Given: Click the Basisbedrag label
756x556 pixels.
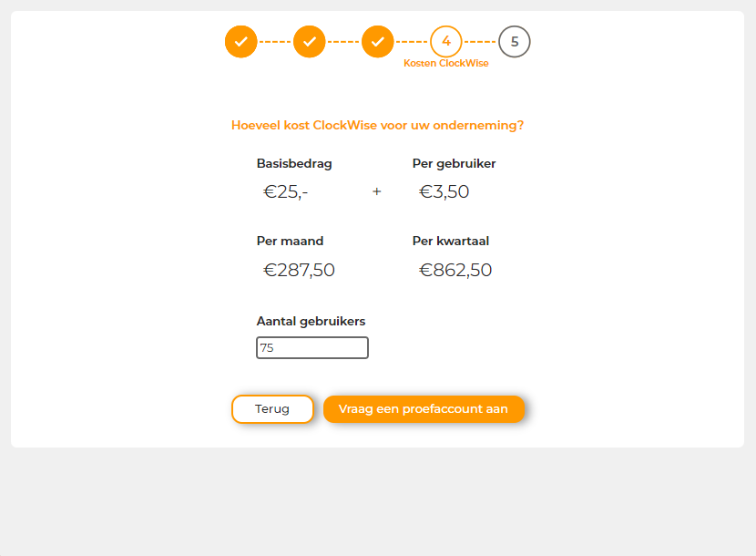Looking at the screenshot, I should (x=294, y=164).
